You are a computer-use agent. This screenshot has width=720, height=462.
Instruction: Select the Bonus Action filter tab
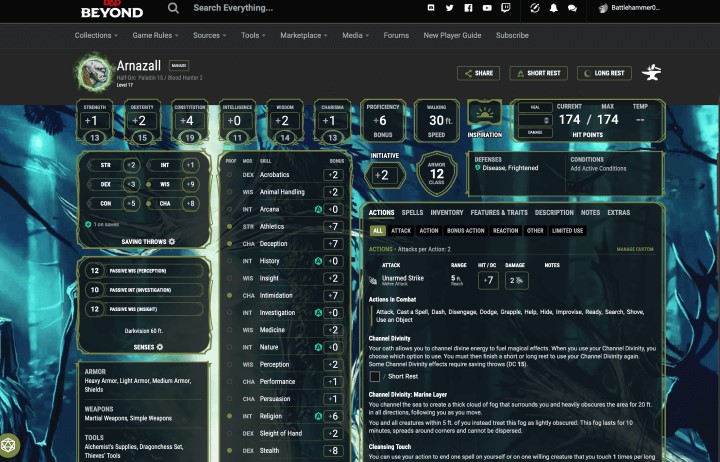click(466, 231)
